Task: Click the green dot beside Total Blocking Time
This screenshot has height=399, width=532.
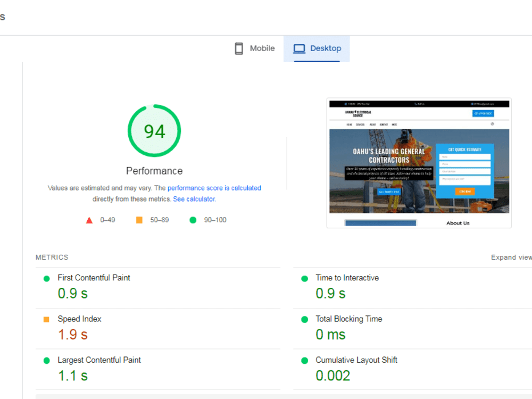Action: click(x=305, y=320)
